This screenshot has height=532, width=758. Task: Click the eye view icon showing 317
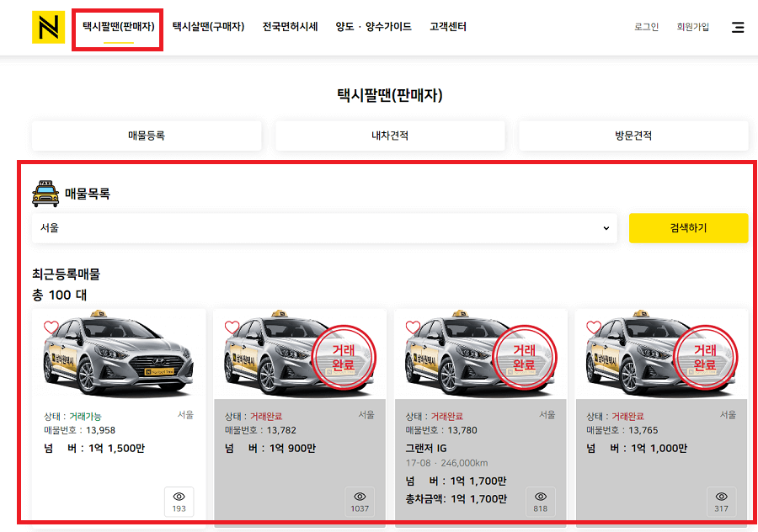coord(722,502)
